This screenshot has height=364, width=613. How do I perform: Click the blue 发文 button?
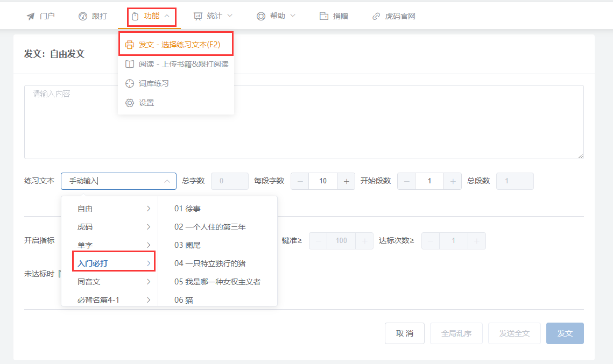coord(565,333)
